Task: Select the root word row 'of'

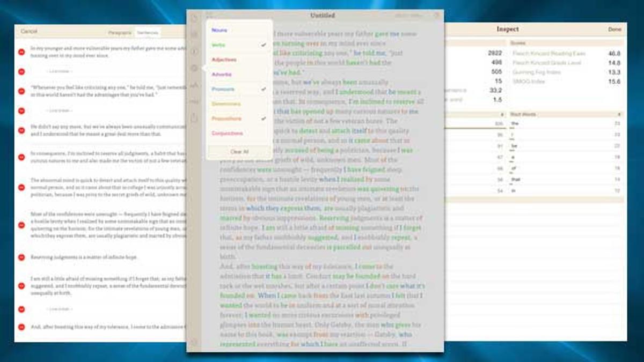Action: pyautogui.click(x=566, y=168)
